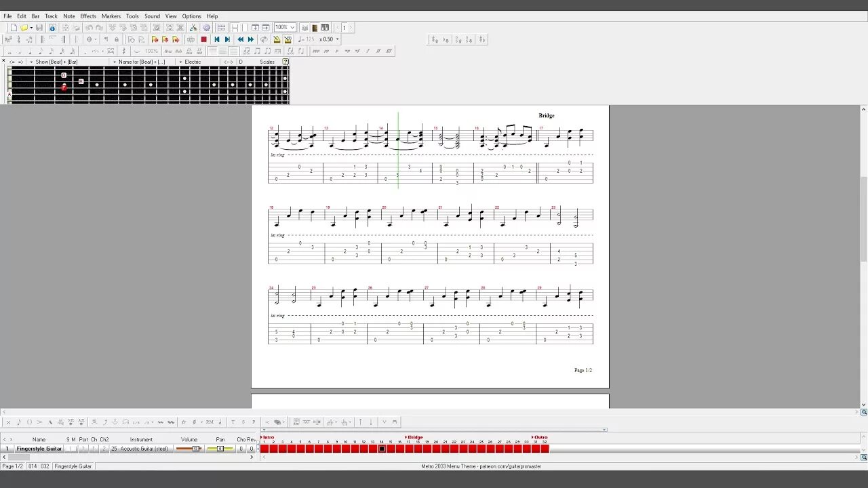
Task: Toggle palm mute P.M. icon
Action: pos(210,422)
